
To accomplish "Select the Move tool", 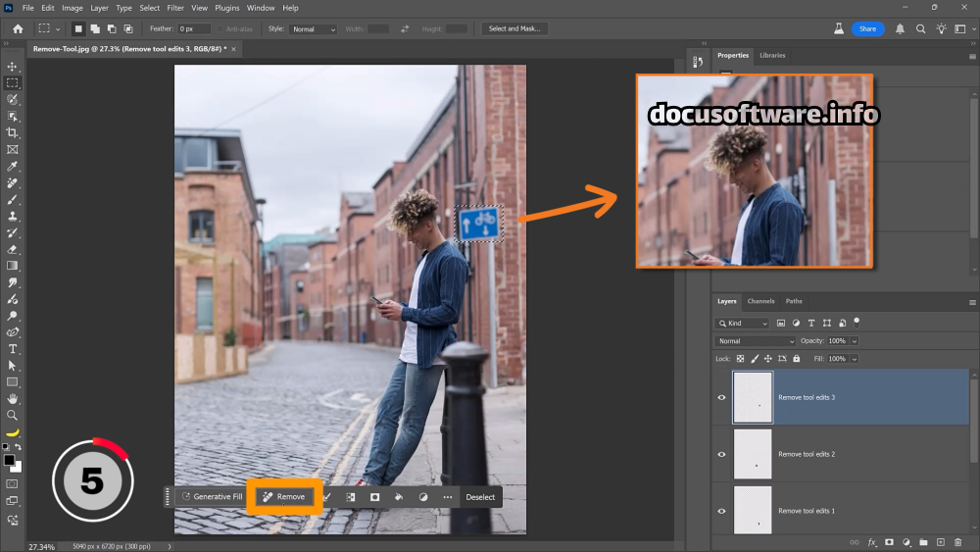I will pyautogui.click(x=13, y=67).
